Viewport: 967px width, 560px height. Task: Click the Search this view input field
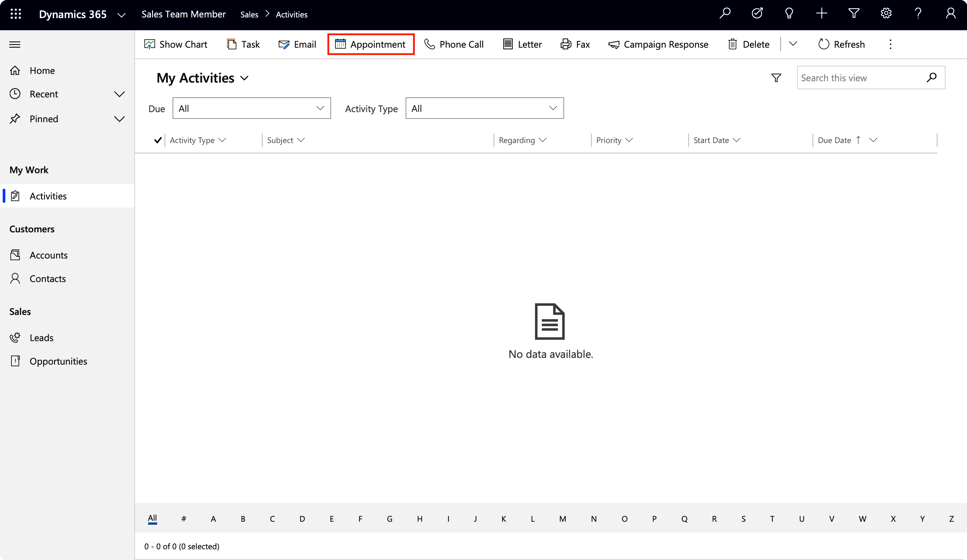pyautogui.click(x=862, y=78)
